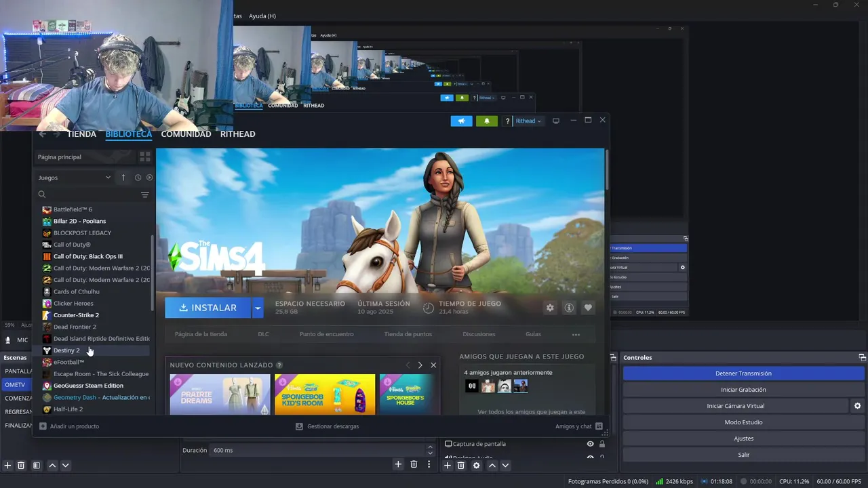Expand the Juegos category dropdown

[75, 178]
